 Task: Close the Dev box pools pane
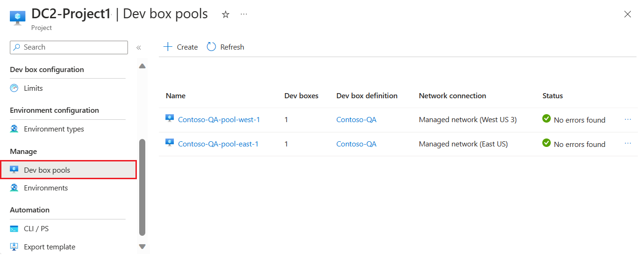tap(628, 14)
